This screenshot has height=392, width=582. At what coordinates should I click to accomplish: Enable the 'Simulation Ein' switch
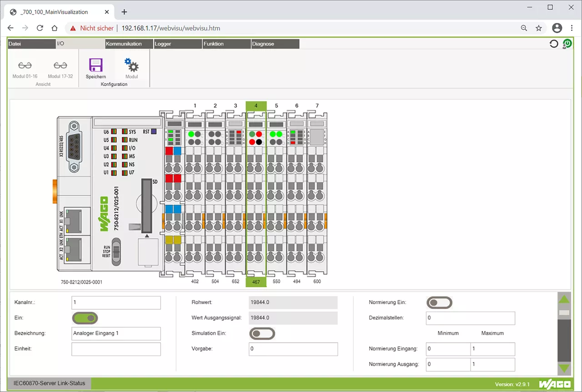point(262,334)
